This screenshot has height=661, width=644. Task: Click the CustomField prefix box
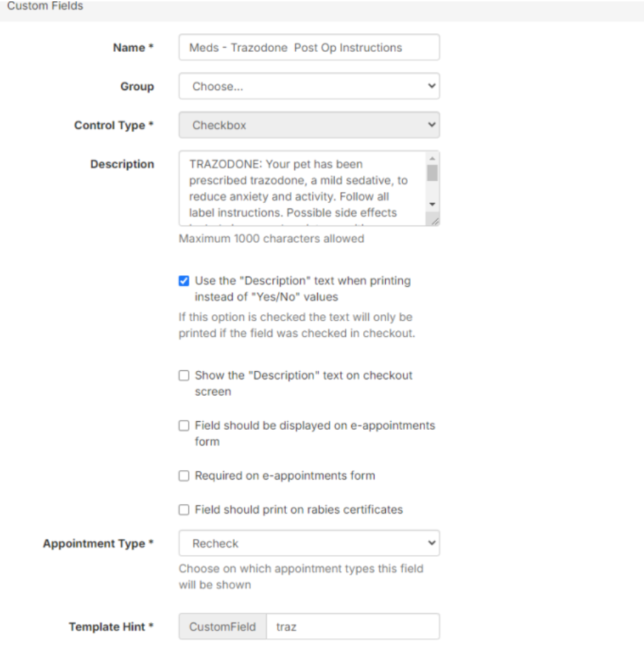(x=223, y=627)
